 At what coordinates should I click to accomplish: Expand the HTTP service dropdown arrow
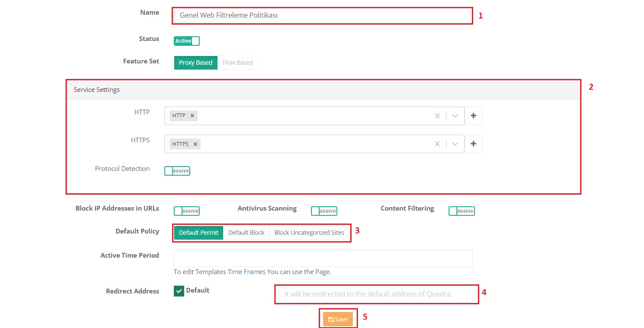point(455,116)
